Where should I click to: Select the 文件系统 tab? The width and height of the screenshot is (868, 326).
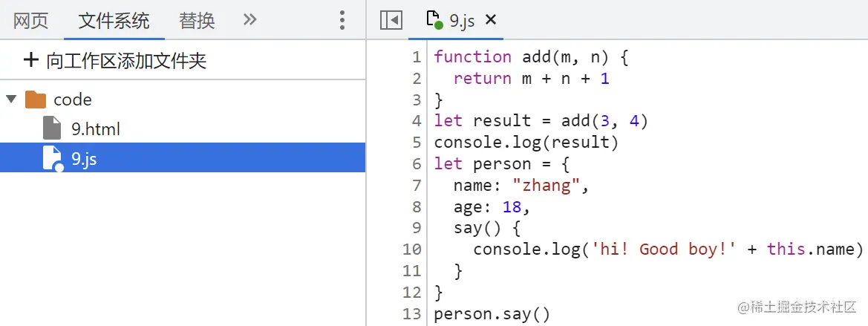(114, 21)
